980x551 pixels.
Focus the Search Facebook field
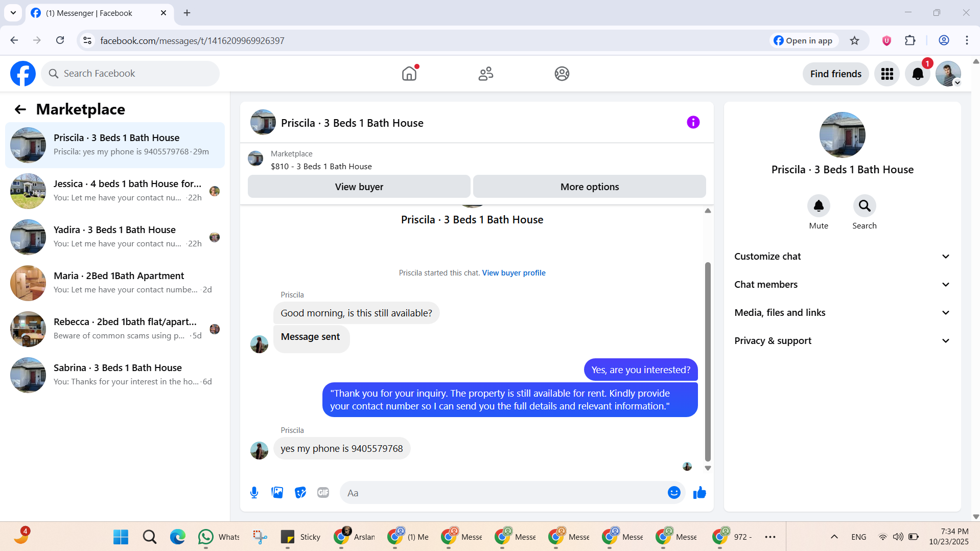[130, 74]
